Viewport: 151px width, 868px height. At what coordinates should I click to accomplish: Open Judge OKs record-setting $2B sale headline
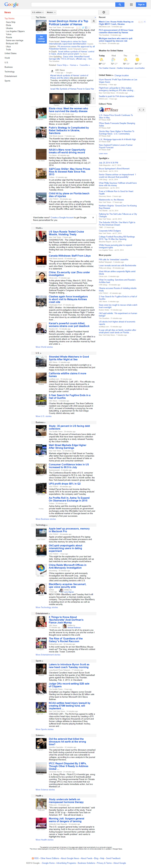pyautogui.click(x=69, y=685)
